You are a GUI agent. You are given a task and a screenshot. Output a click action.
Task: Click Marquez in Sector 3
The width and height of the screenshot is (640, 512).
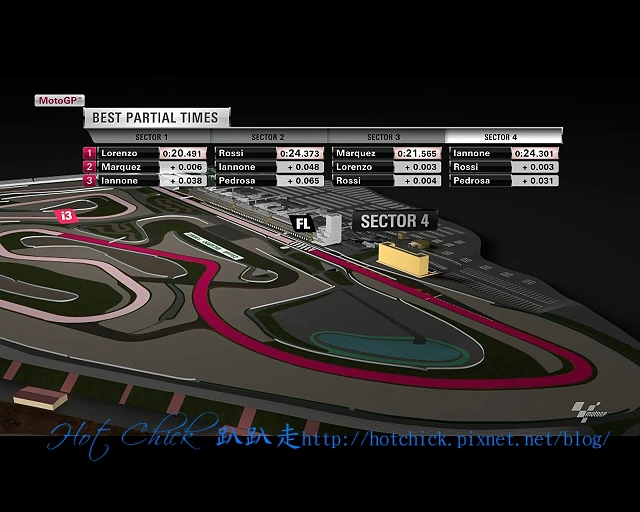pyautogui.click(x=356, y=153)
